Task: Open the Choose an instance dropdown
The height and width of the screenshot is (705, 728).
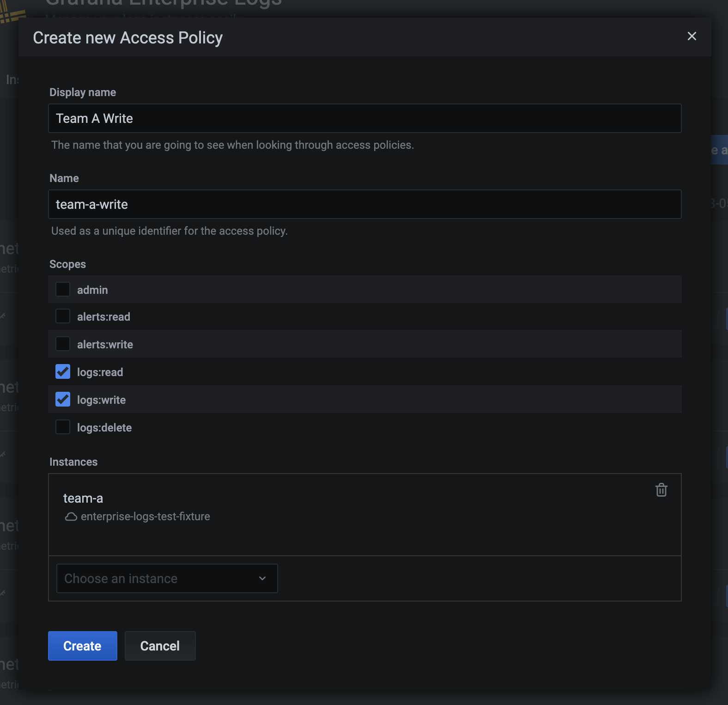Action: [166, 578]
